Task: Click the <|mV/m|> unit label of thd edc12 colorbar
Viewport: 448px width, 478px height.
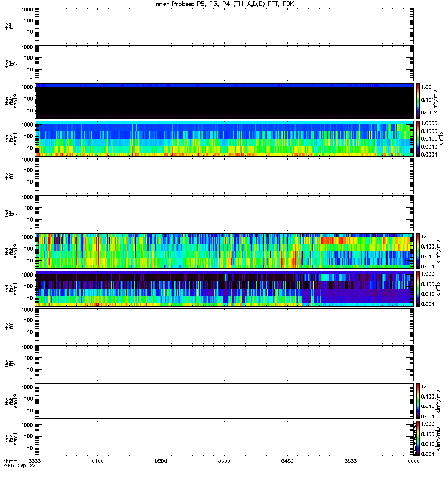Action: pyautogui.click(x=439, y=251)
